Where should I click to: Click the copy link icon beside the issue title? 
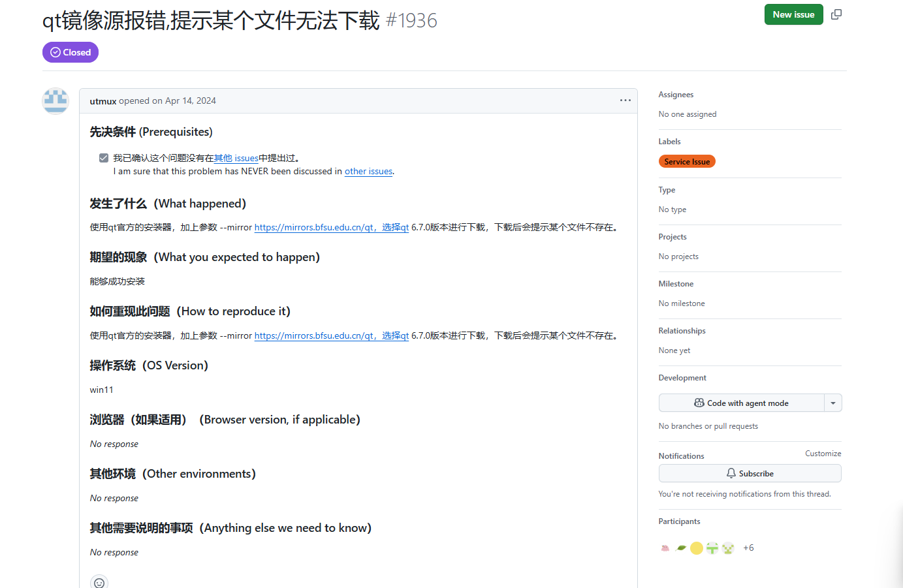click(x=836, y=14)
